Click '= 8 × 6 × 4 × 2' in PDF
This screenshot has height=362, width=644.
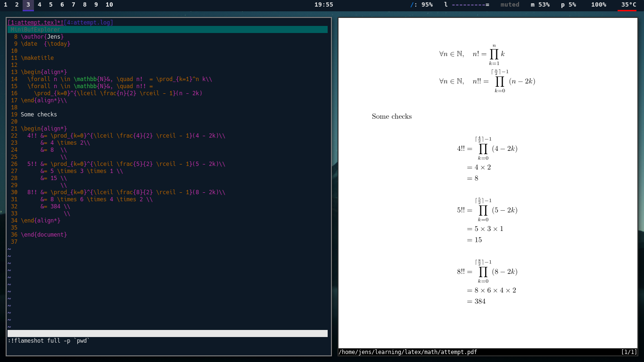click(x=491, y=290)
